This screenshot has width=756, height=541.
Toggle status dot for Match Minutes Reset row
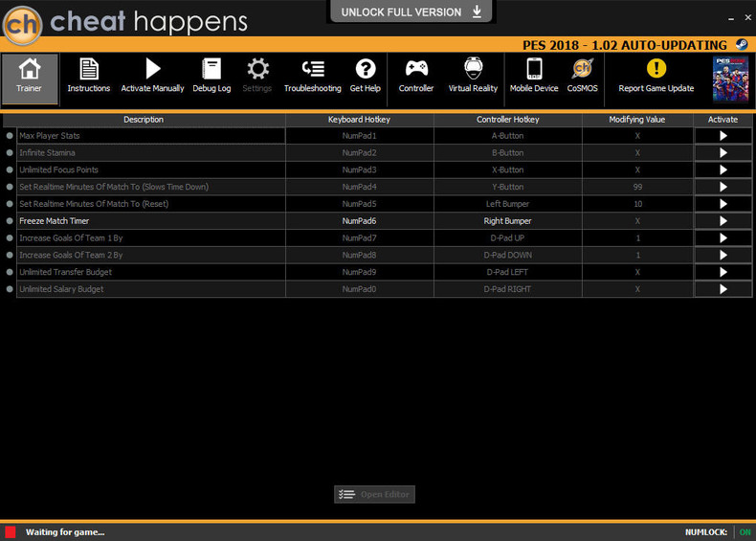(x=10, y=204)
